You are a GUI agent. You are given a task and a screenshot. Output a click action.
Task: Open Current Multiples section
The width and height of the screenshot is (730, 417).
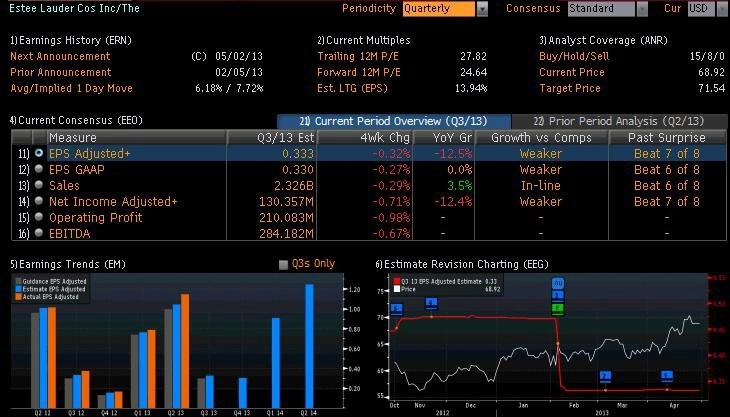364,40
